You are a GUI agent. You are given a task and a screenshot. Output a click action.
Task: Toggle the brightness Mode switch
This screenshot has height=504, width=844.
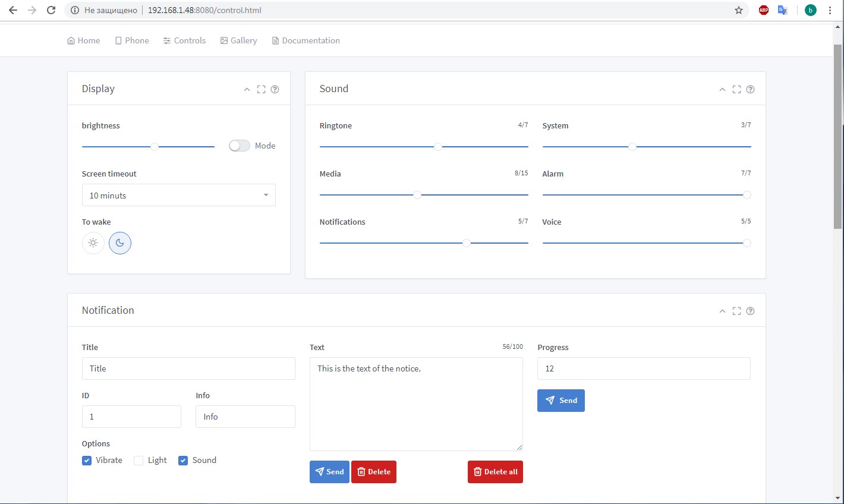(239, 146)
